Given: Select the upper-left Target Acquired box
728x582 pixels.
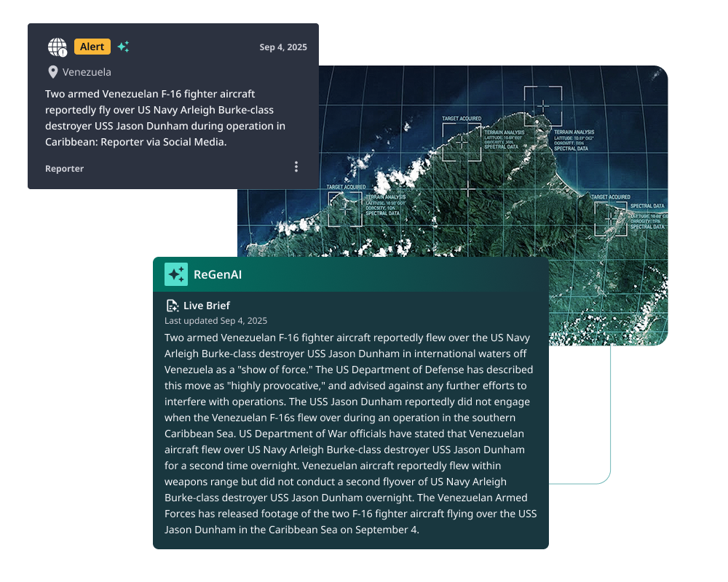Looking at the screenshot, I should pyautogui.click(x=462, y=140).
